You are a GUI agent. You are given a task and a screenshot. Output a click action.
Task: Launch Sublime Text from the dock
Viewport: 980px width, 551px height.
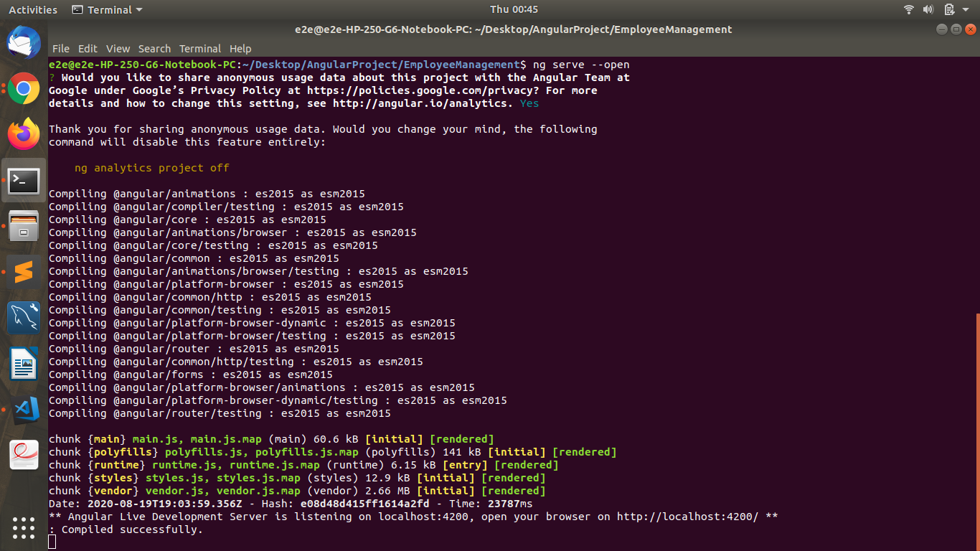(x=24, y=272)
